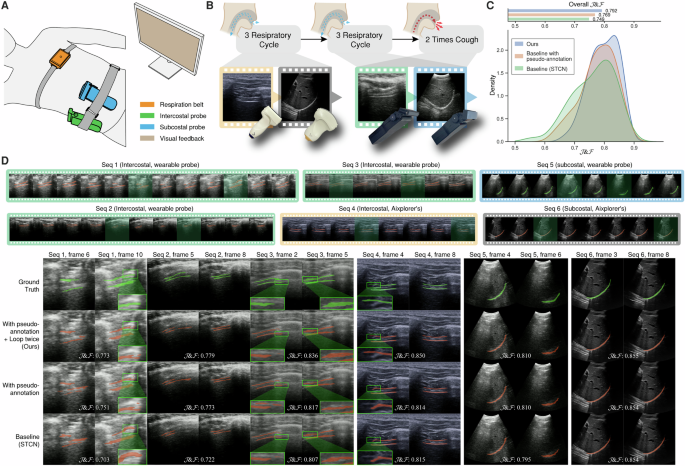Click the 'Overall J&F' chart title

pos(587,4)
